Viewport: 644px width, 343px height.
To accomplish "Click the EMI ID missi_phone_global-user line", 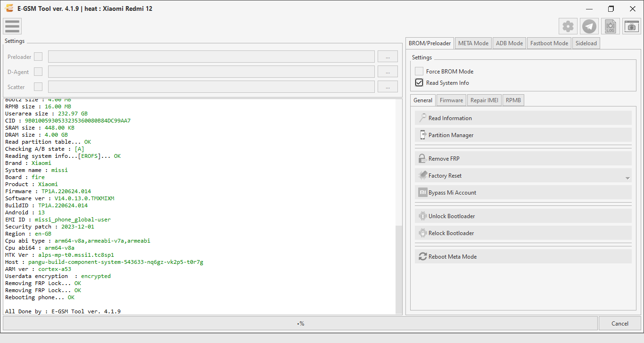I will tap(58, 220).
